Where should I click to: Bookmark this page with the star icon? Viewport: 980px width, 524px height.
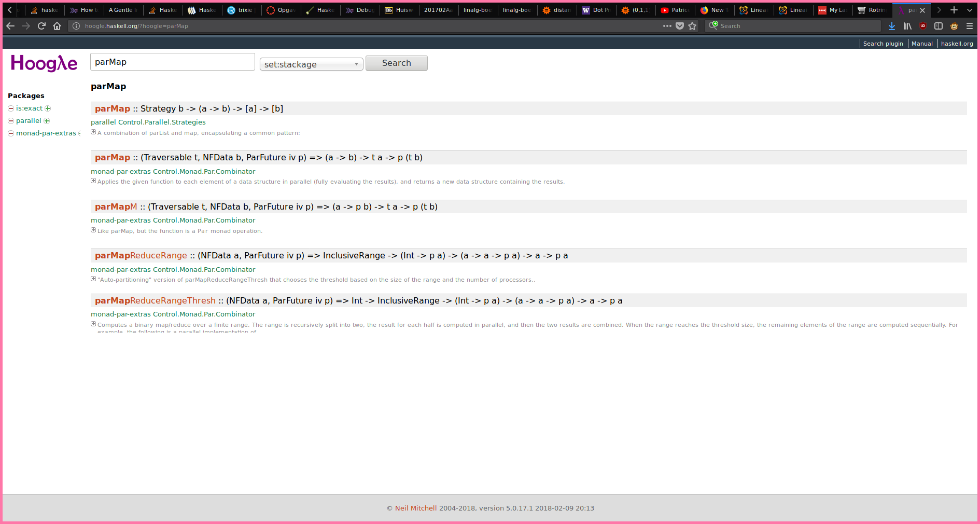[x=692, y=26]
